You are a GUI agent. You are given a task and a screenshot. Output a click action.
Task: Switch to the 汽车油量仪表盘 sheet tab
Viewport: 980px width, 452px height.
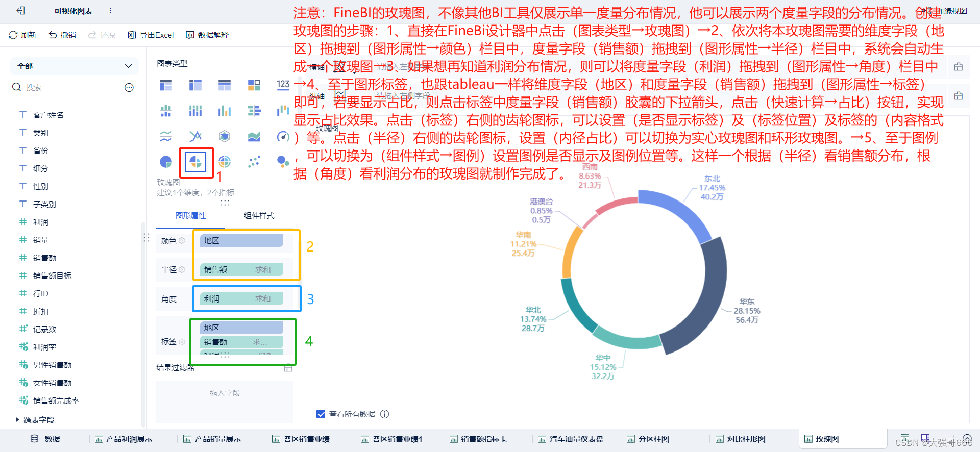(571, 439)
